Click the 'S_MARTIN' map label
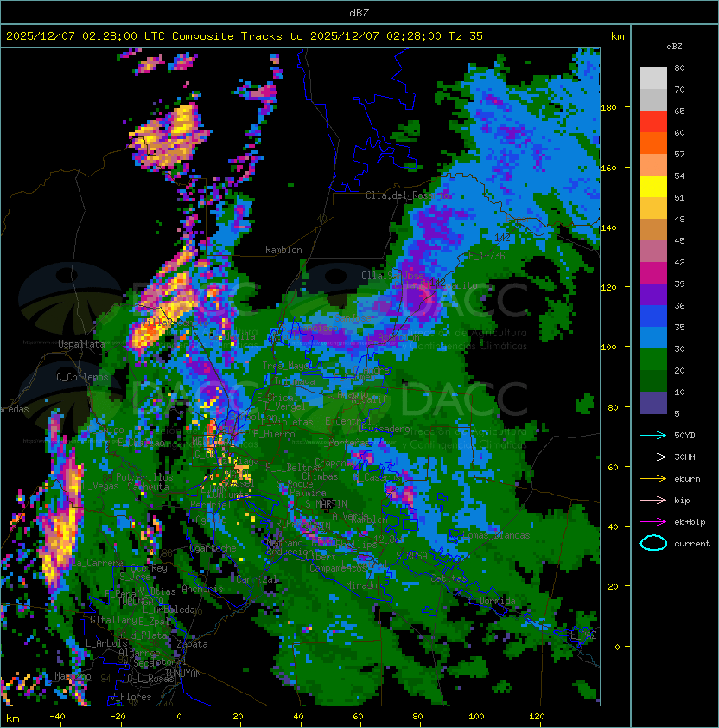This screenshot has width=719, height=728. coord(326,504)
